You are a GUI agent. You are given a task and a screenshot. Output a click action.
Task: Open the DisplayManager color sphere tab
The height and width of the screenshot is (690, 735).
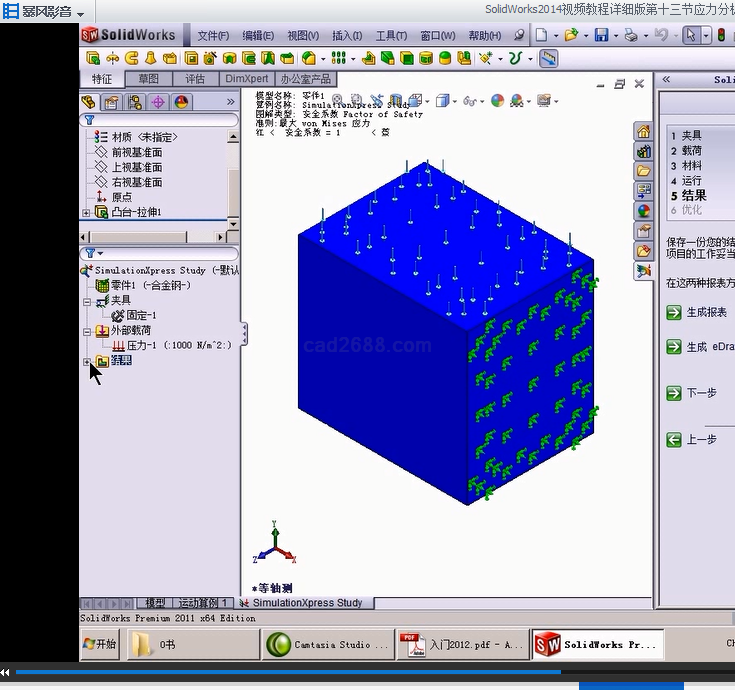coord(181,102)
